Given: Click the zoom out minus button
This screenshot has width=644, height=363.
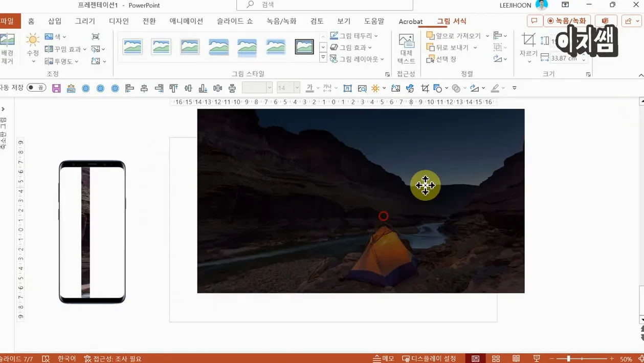Looking at the screenshot, I should coord(551,358).
